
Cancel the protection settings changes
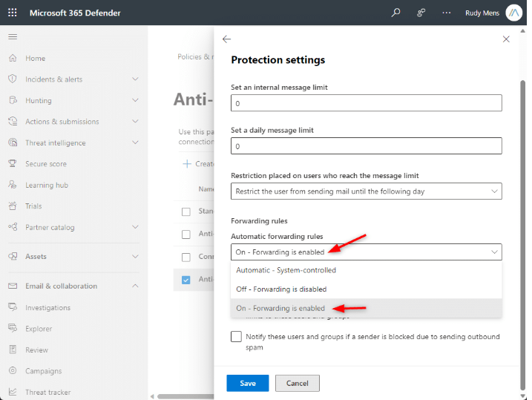point(298,383)
